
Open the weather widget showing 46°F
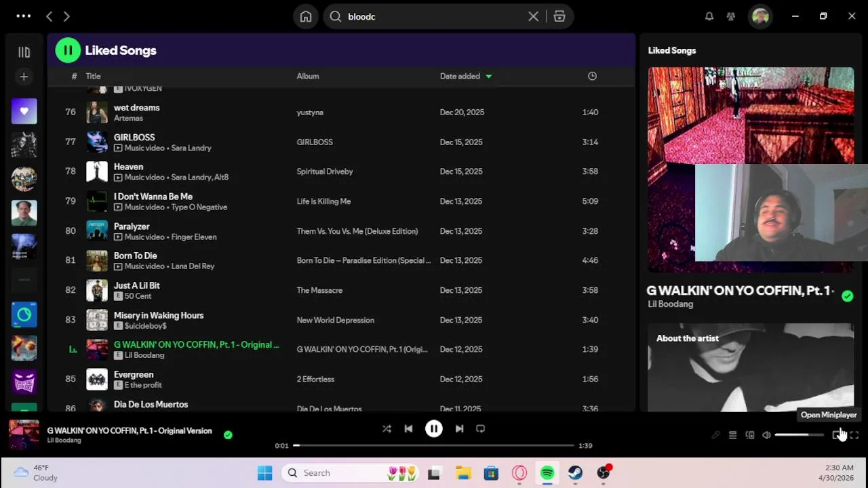pos(36,473)
